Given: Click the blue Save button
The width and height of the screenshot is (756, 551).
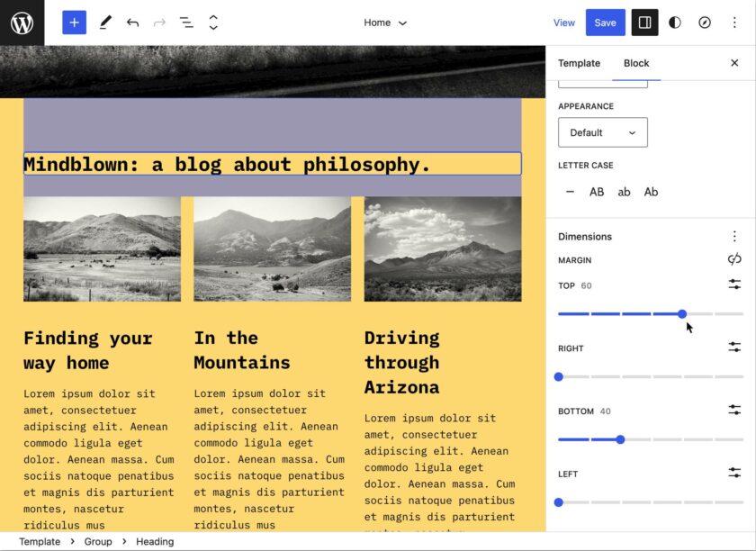Looking at the screenshot, I should [605, 23].
